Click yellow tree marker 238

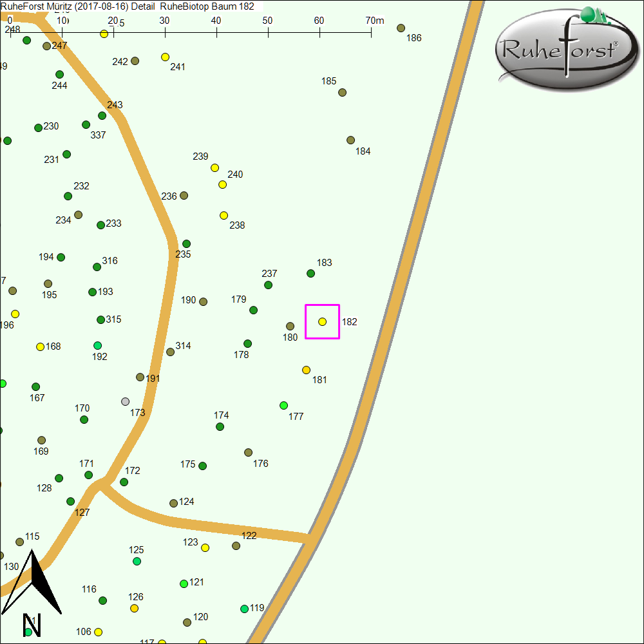click(223, 215)
